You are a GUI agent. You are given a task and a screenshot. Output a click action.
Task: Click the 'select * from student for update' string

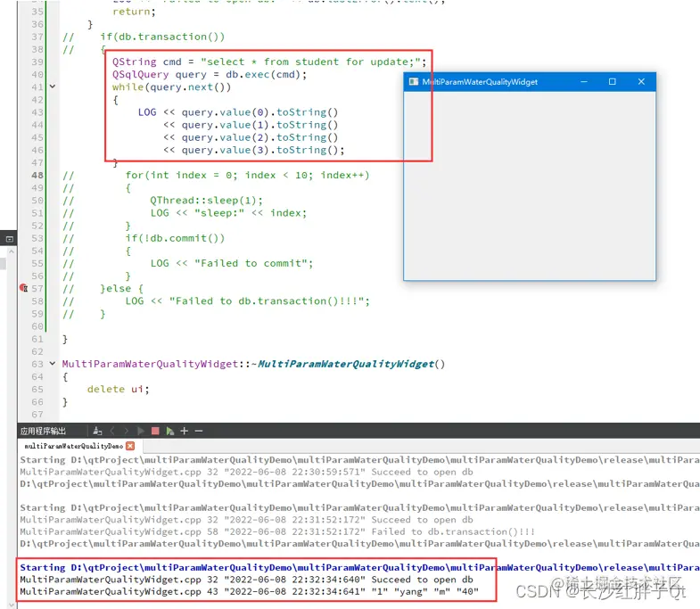[x=310, y=62]
